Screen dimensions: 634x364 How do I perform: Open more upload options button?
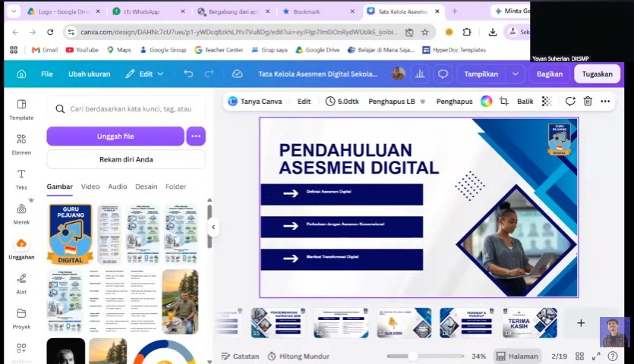(x=196, y=136)
